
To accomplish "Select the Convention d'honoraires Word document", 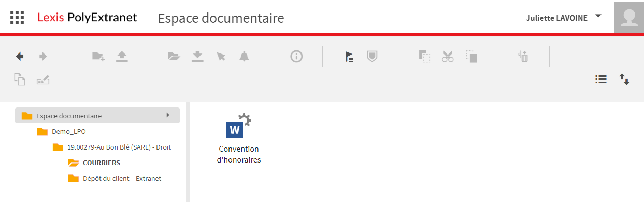I will (x=239, y=139).
